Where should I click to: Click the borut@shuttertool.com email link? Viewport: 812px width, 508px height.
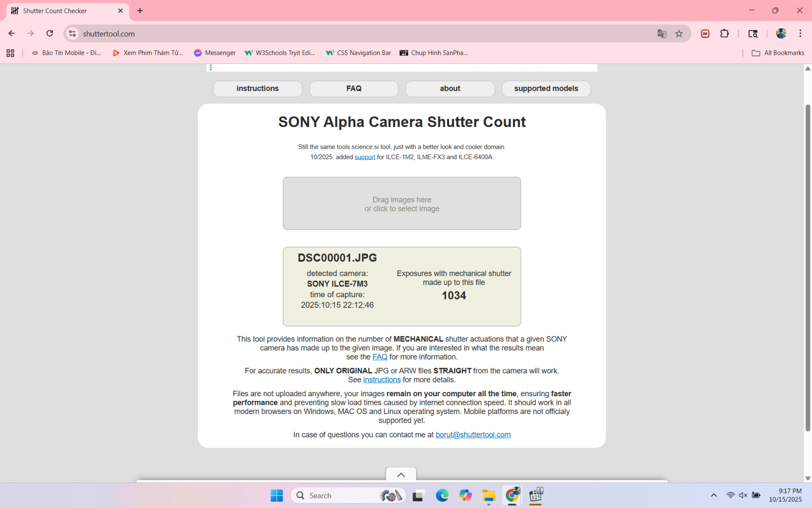coord(473,435)
